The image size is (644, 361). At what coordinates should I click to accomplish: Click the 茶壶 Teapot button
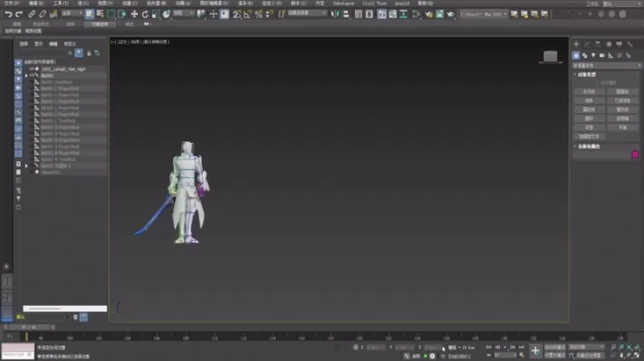pyautogui.click(x=589, y=128)
